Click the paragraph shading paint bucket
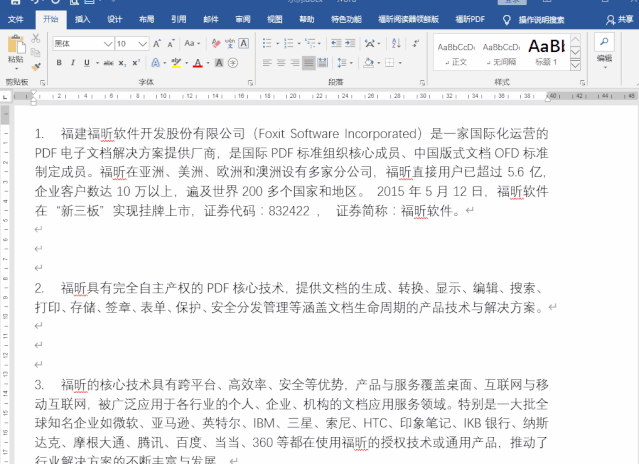Viewport: 639px width, 464px height. [x=368, y=63]
